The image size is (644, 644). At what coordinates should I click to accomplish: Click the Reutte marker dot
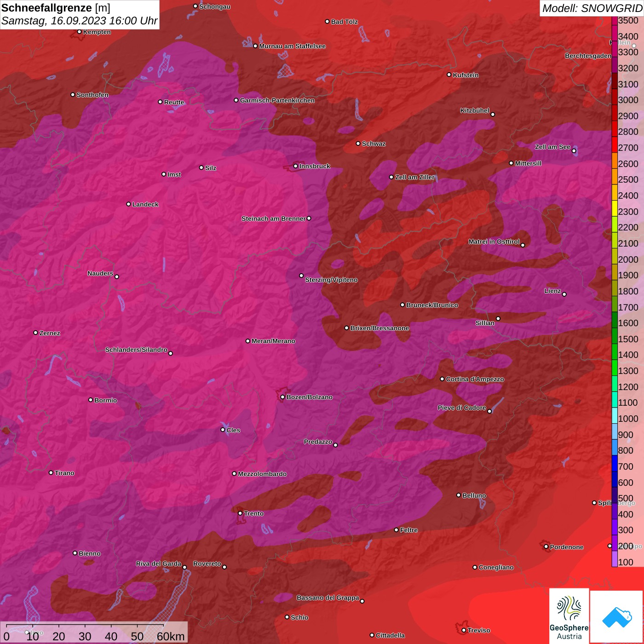coord(160,102)
